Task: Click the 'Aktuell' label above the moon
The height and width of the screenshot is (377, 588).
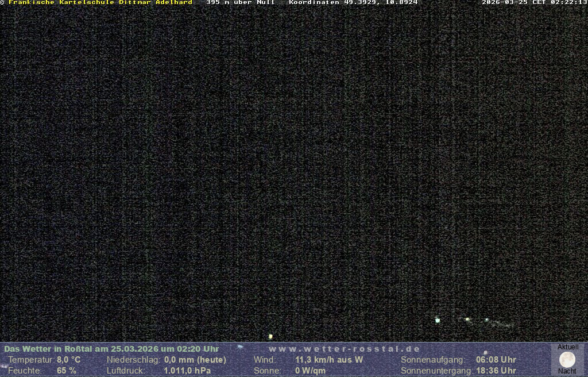Action: pos(568,347)
